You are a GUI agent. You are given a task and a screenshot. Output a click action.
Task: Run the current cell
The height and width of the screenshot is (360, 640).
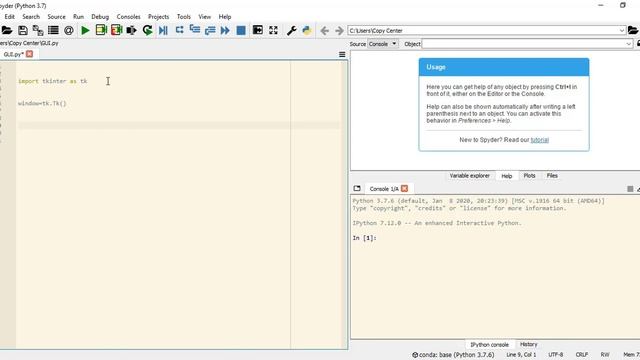(101, 30)
